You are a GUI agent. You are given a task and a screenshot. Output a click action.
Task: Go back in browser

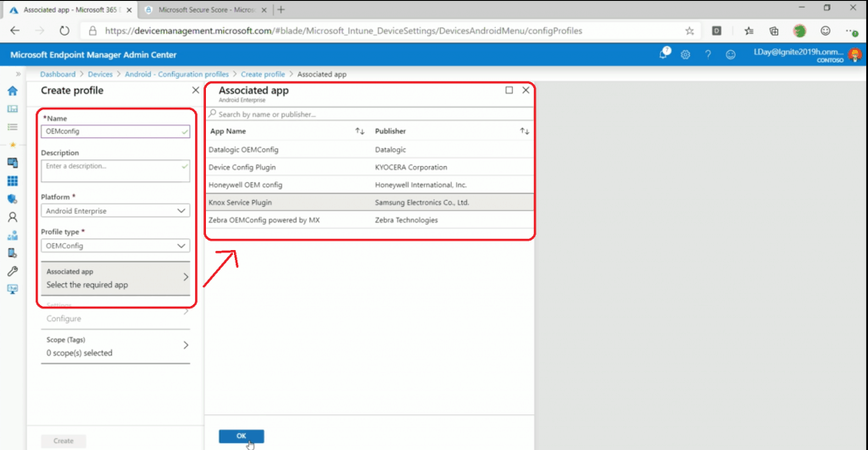point(15,31)
